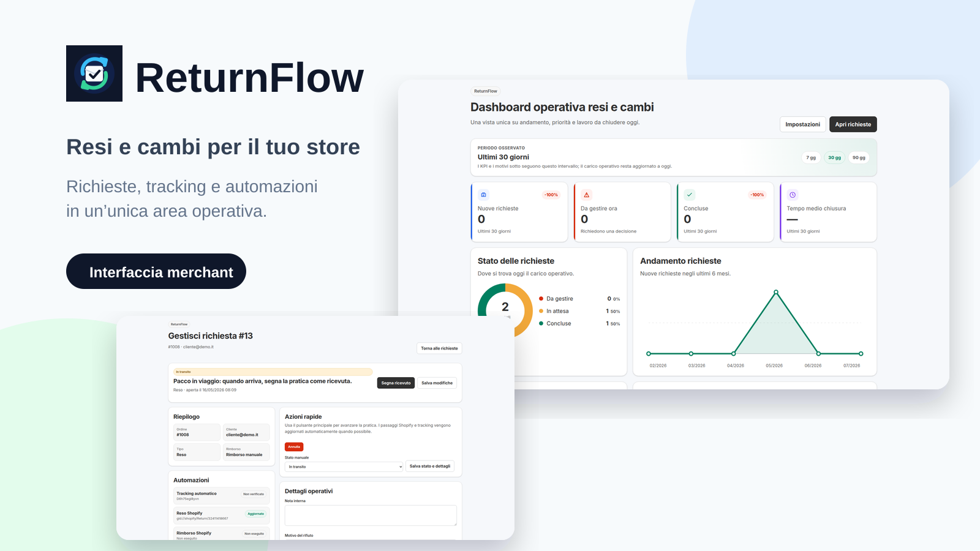The image size is (980, 551).
Task: Click the Interfaccia merchant pill button
Action: tap(156, 271)
